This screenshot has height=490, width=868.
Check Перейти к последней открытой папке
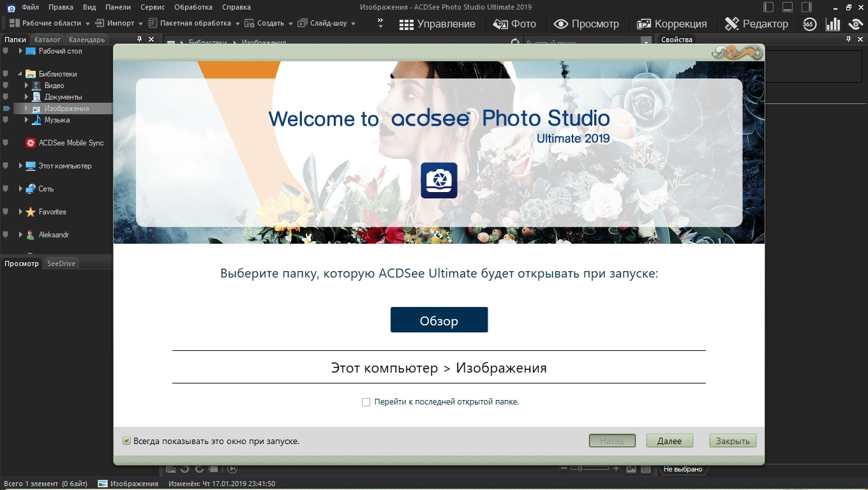coord(366,402)
